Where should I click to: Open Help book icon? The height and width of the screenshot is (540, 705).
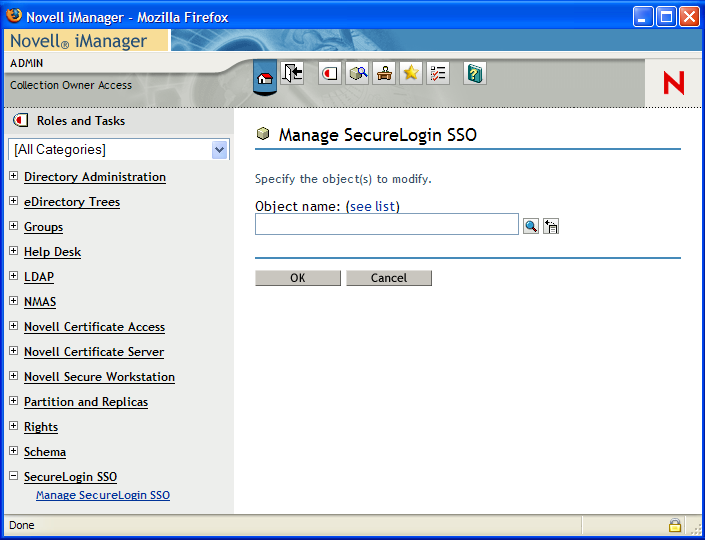pyautogui.click(x=475, y=73)
